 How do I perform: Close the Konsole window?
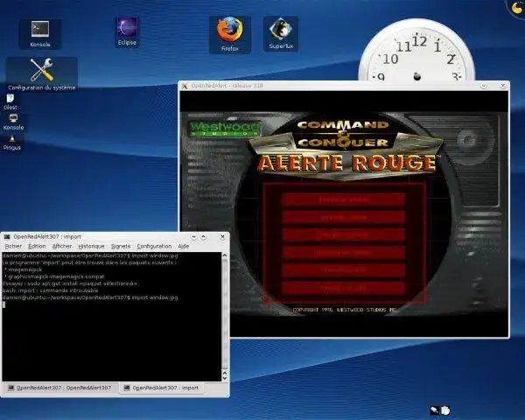click(222, 237)
